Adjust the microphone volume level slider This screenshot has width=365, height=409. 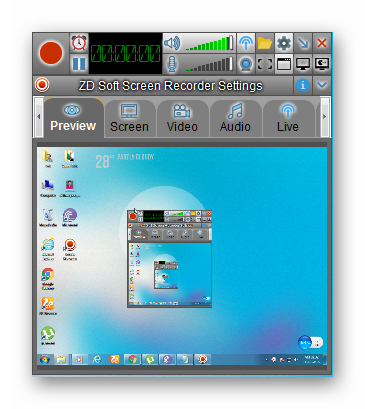209,64
